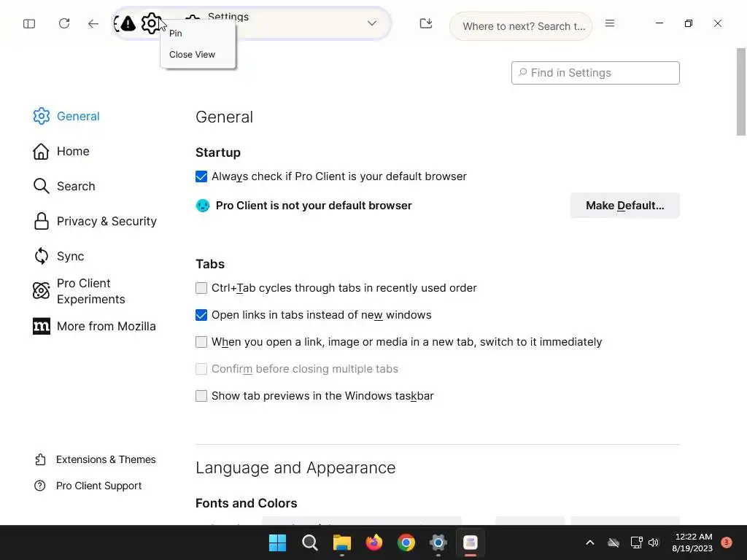Open the notification badge showing 3
This screenshot has width=747, height=560.
pos(727,542)
